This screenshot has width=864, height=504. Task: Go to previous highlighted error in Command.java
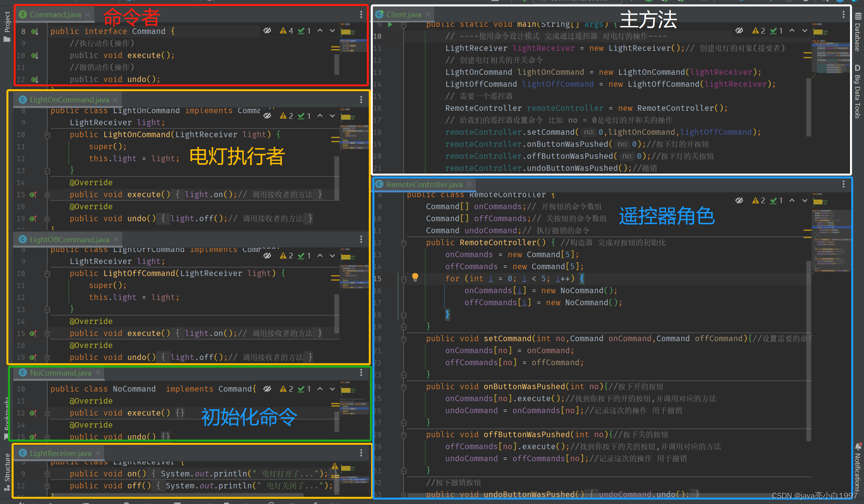click(320, 31)
